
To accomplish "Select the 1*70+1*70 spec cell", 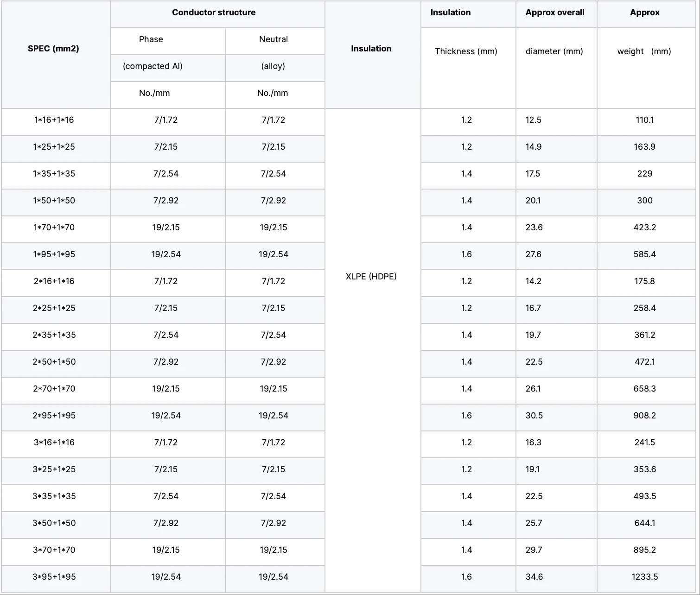I will click(x=54, y=228).
